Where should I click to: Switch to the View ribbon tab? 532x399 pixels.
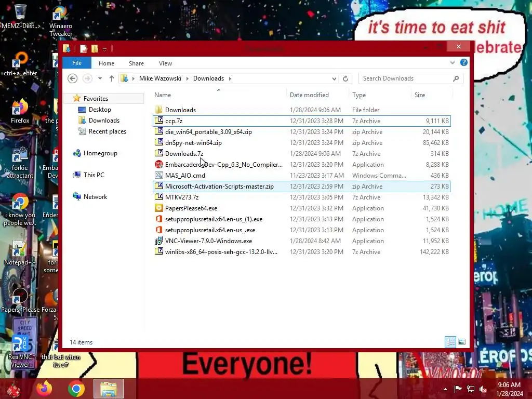[x=165, y=63]
